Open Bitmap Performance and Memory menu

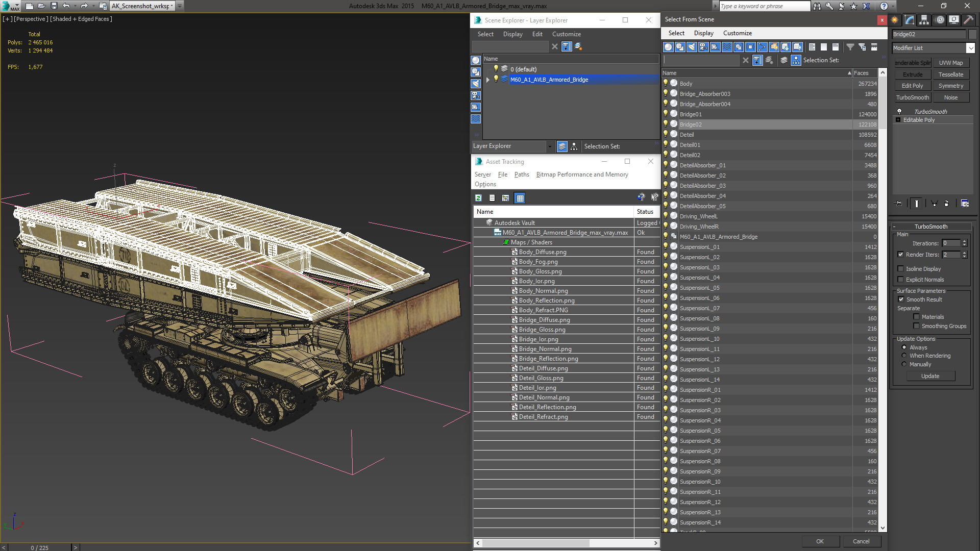point(582,174)
